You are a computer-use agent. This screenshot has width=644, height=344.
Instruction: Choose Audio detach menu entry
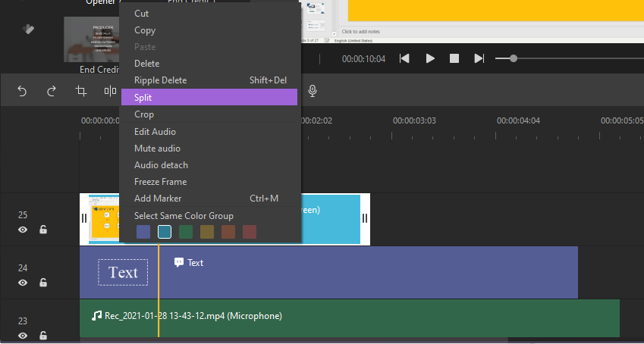pos(209,165)
